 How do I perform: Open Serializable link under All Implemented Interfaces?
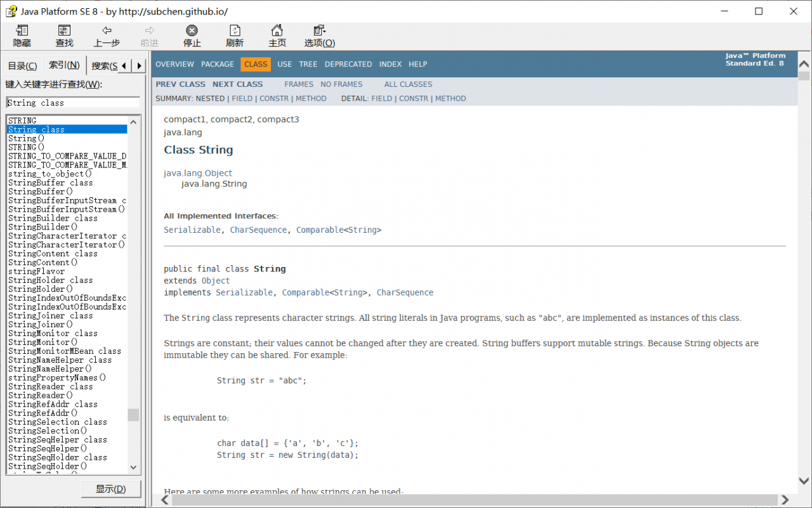[x=192, y=230]
